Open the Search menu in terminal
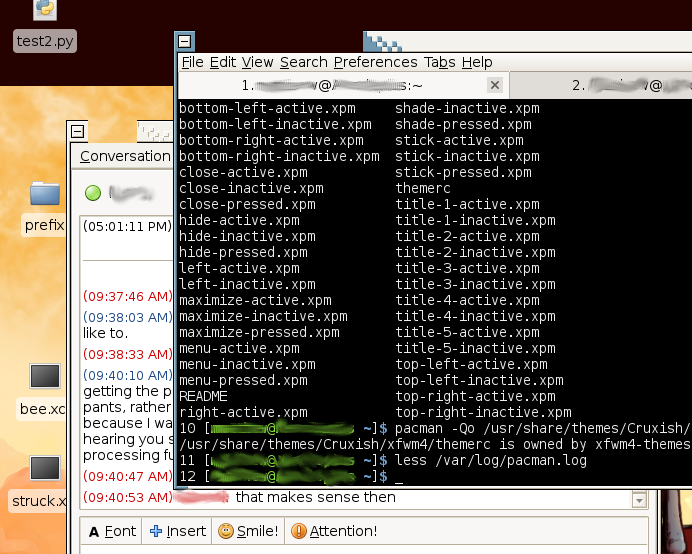Viewport: 692px width, 554px height. tap(303, 62)
